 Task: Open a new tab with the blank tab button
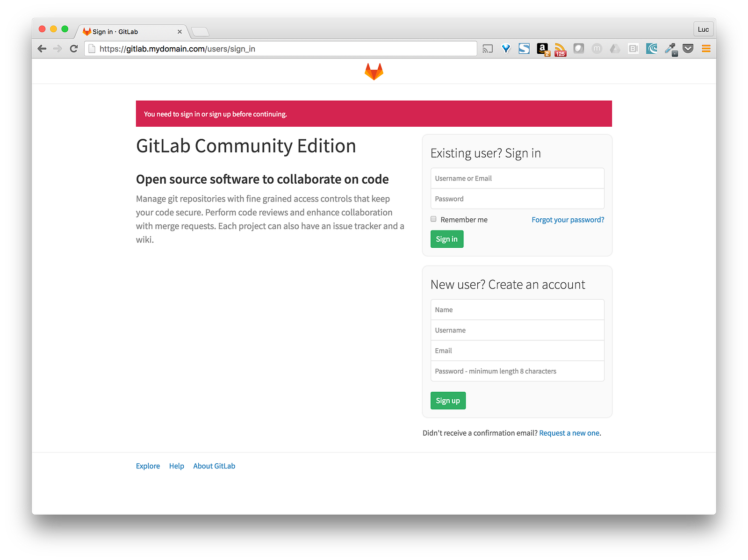point(200,32)
